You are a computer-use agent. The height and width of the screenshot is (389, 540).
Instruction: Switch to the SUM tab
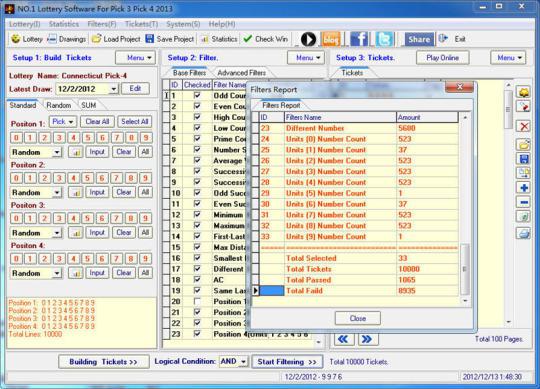click(89, 105)
